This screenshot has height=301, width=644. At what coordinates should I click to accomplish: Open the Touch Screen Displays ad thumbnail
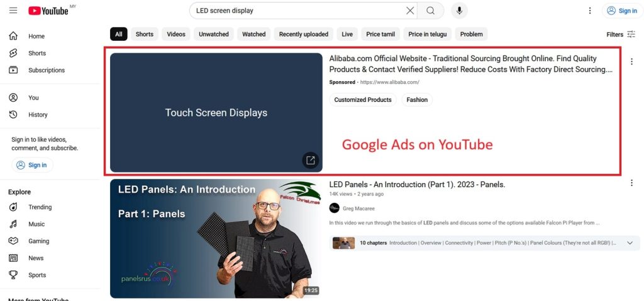(216, 112)
